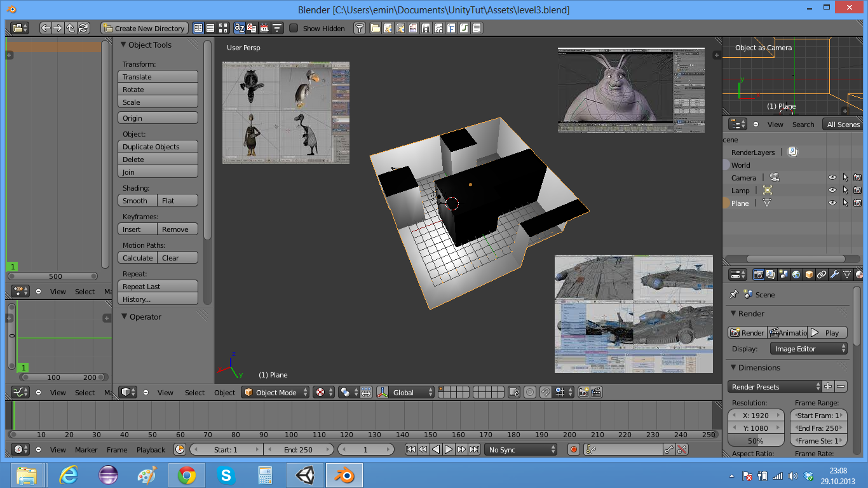Viewport: 868px width, 488px height.
Task: Sort files by modification date icon
Action: pos(264,28)
